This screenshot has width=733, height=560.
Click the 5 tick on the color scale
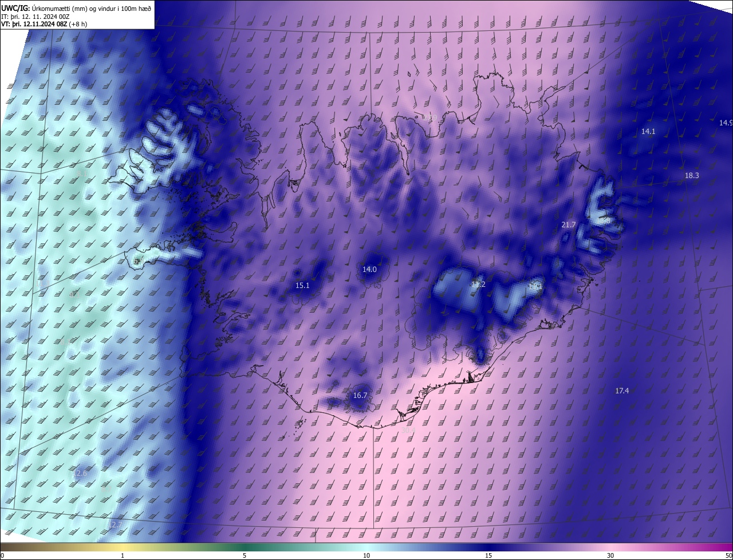coord(245,555)
